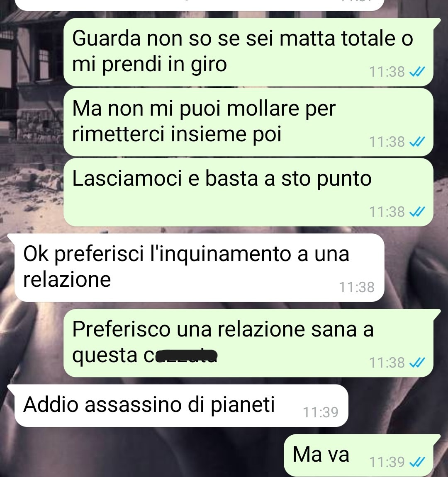Tap the 11:39 timestamp on the 'Ma va' message

pos(387,462)
